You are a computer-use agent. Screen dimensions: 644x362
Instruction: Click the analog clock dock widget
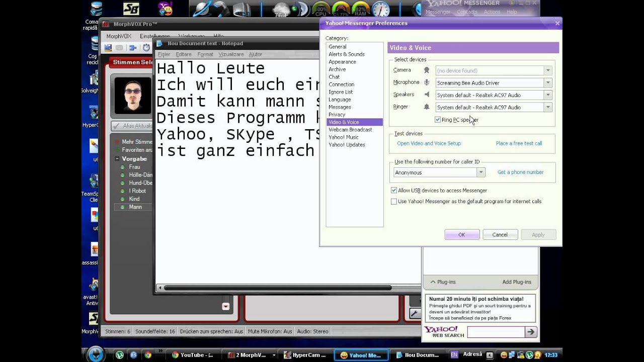pyautogui.click(x=381, y=10)
